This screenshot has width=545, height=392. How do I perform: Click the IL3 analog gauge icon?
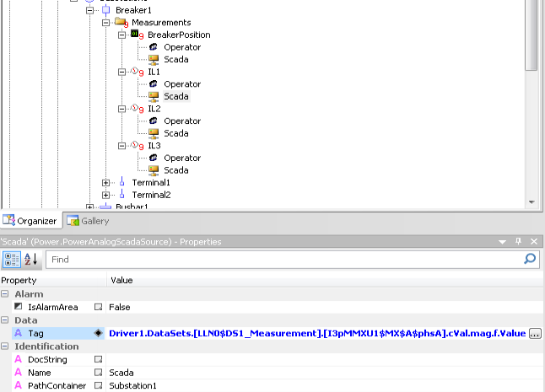[135, 145]
